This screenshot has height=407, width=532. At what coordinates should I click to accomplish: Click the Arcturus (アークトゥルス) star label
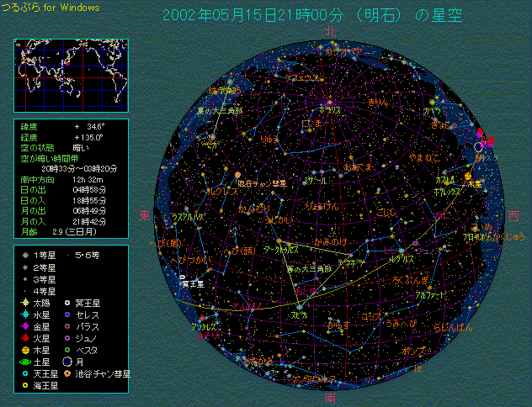(280, 250)
